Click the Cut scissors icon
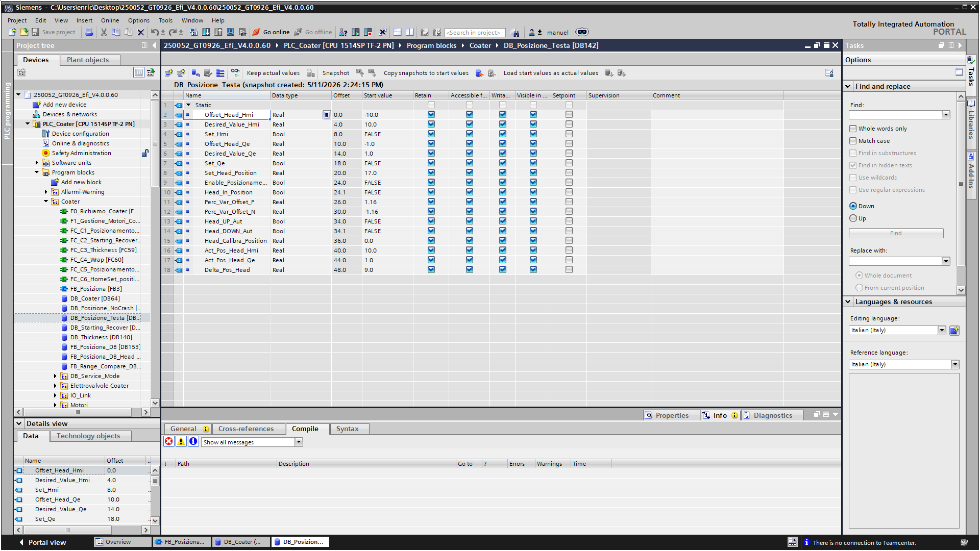The image size is (980, 551). 104,32
